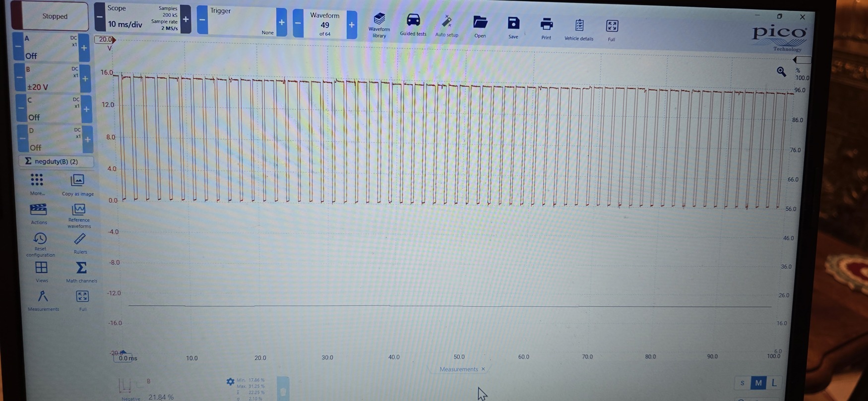Increase the timebase with Scope plus

pyautogui.click(x=186, y=19)
